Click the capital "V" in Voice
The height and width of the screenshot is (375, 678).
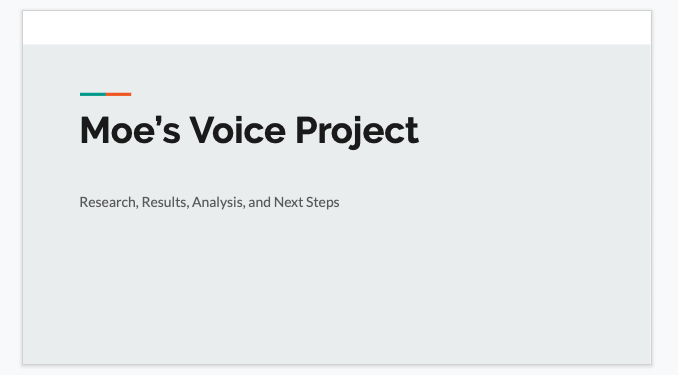pos(203,130)
